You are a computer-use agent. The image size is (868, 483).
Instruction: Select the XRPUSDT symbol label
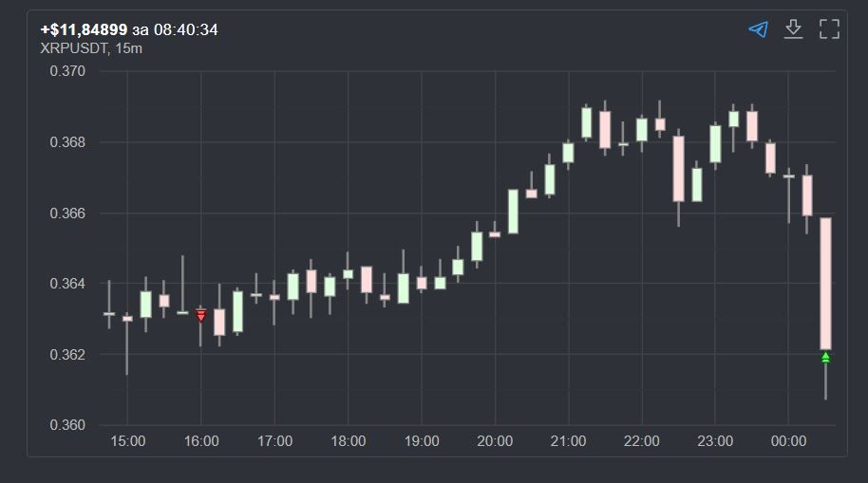pos(72,47)
